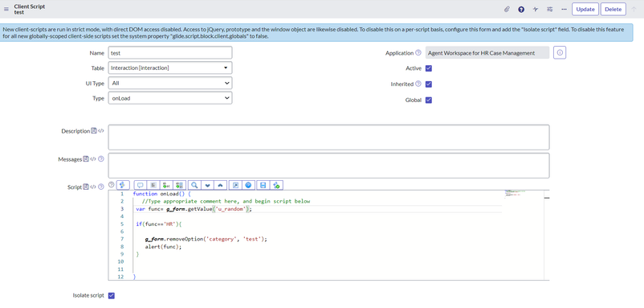Format the script code icon
The width and height of the screenshot is (644, 308).
(x=153, y=185)
